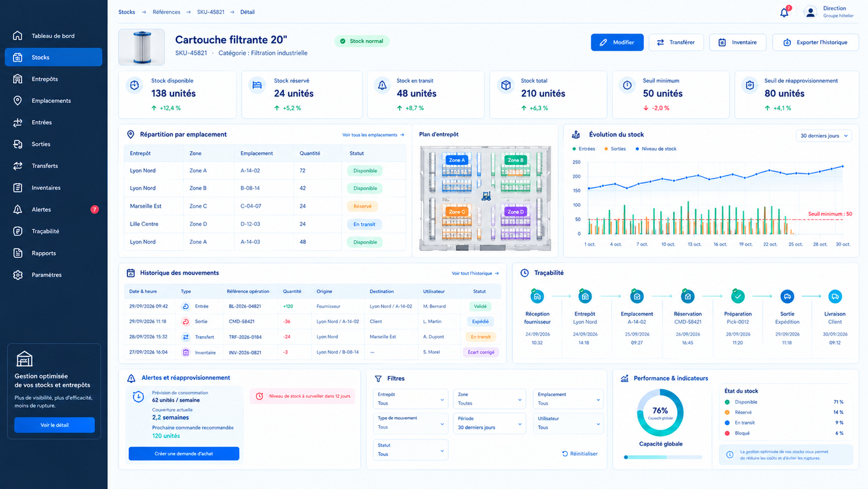Click the Références breadcrumb link
The image size is (868, 489).
pyautogui.click(x=167, y=12)
